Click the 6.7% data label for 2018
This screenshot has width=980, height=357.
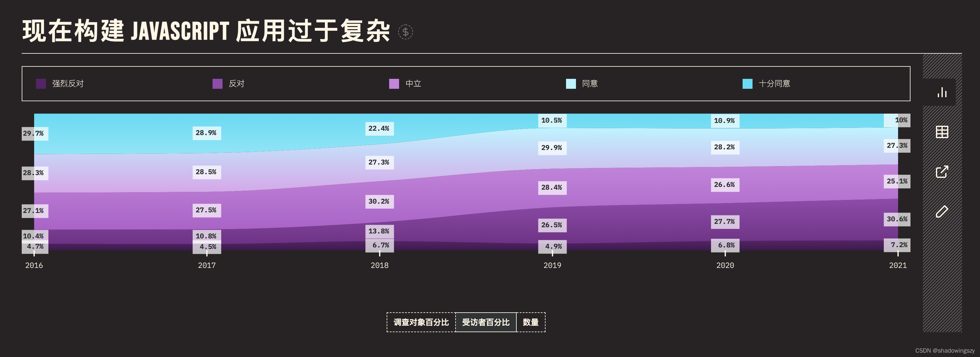coord(379,246)
